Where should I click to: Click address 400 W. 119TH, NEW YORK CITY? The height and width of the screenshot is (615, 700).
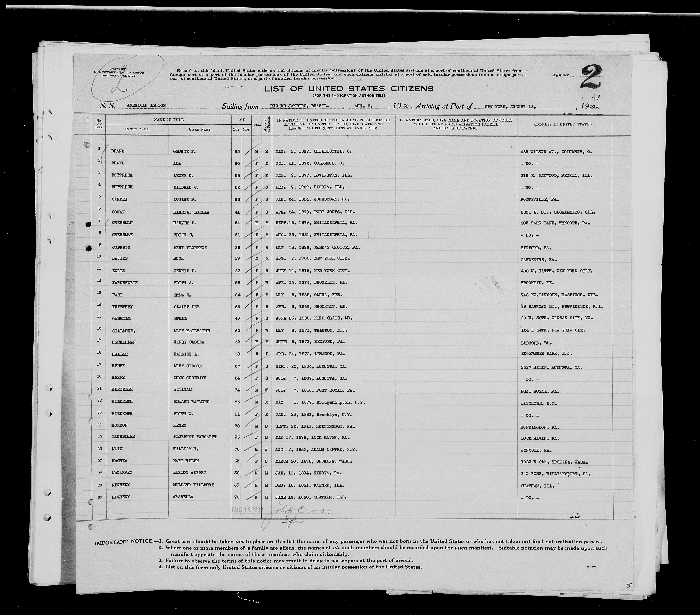[x=557, y=271]
